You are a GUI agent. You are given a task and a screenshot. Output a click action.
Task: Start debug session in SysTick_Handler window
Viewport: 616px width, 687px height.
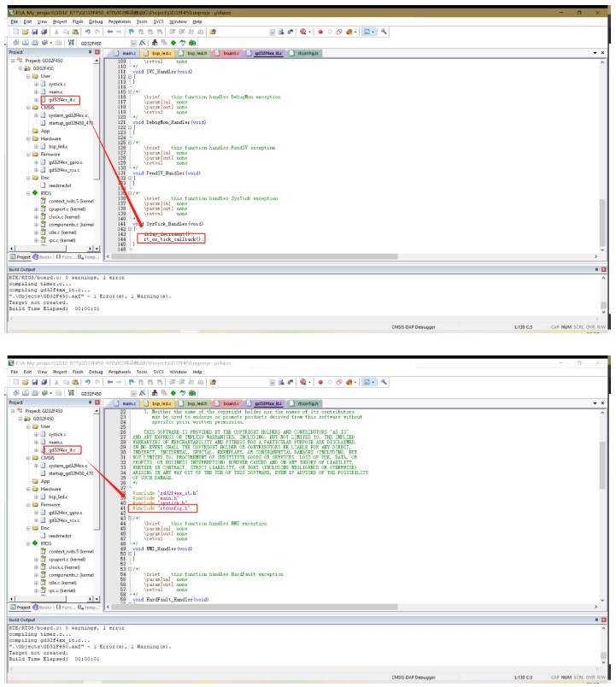point(302,32)
